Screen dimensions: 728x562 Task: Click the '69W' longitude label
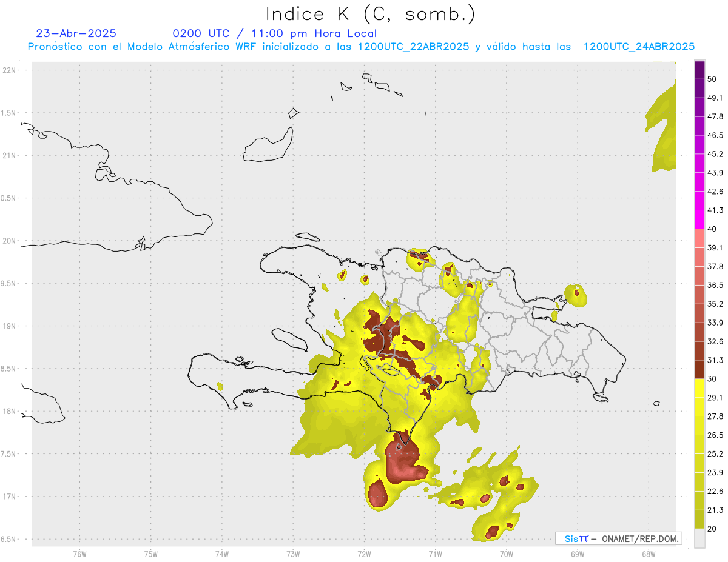578,554
